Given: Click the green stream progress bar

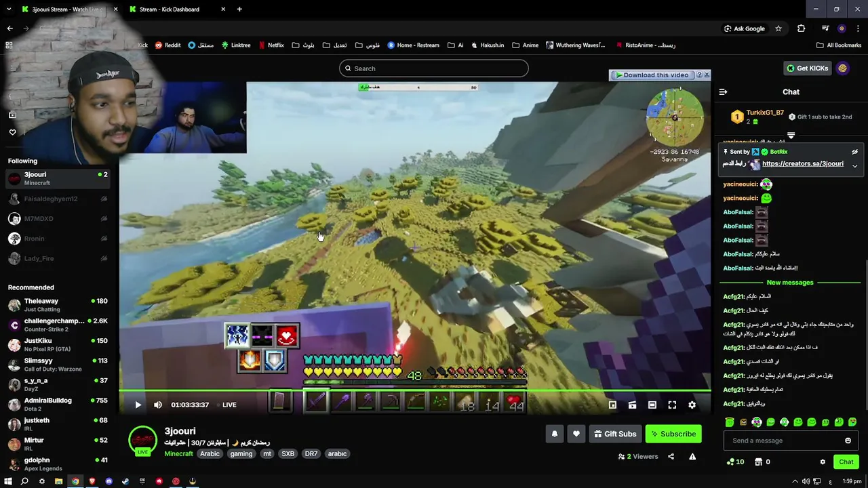Looking at the screenshot, I should (x=415, y=390).
